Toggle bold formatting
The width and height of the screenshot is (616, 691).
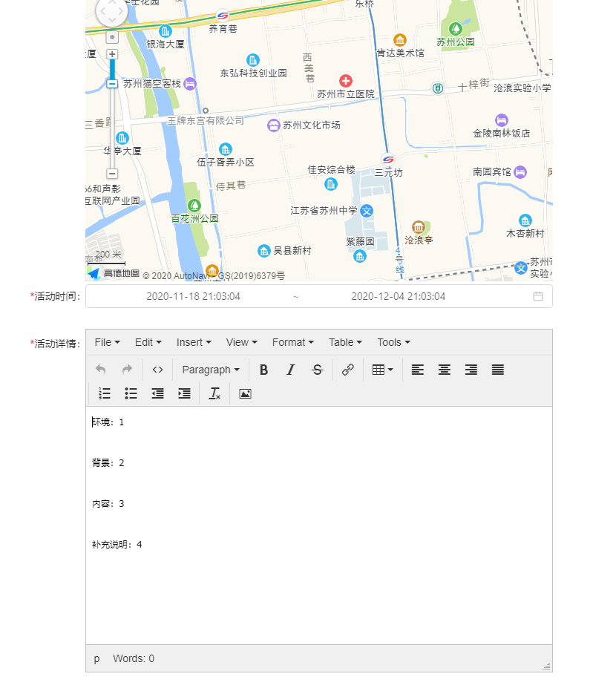tap(263, 370)
